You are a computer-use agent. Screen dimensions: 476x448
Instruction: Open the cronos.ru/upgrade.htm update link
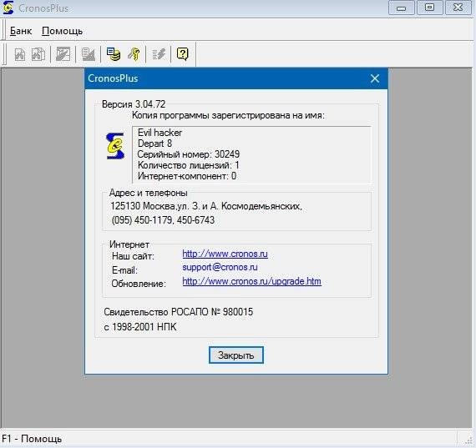pos(251,281)
